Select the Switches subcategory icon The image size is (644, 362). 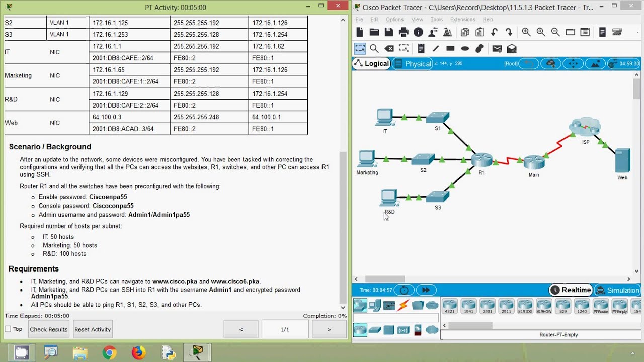375,330
